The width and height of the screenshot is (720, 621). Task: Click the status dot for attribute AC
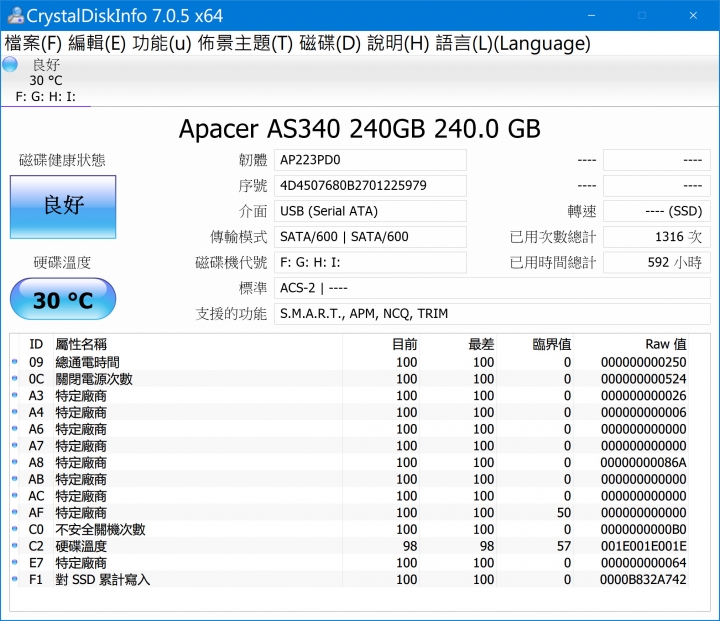pyautogui.click(x=15, y=496)
